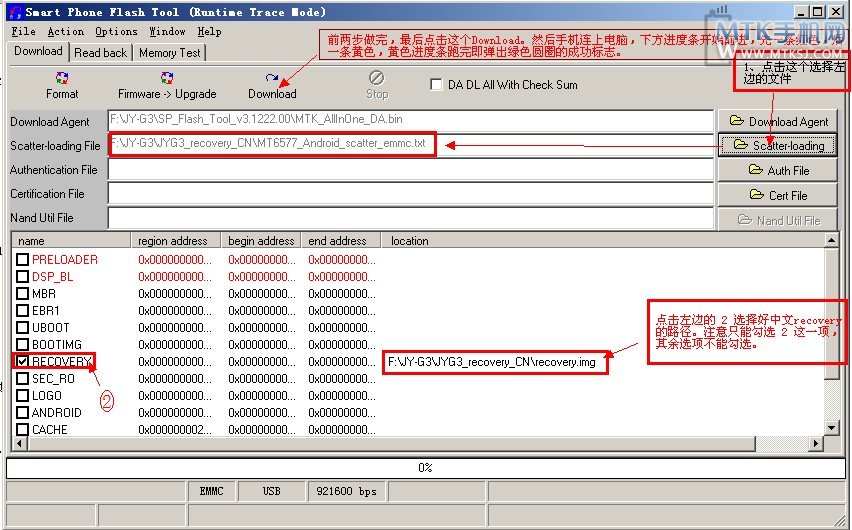The image size is (852, 530).
Task: Uncheck the RECOVERY partition checkbox
Action: point(22,361)
